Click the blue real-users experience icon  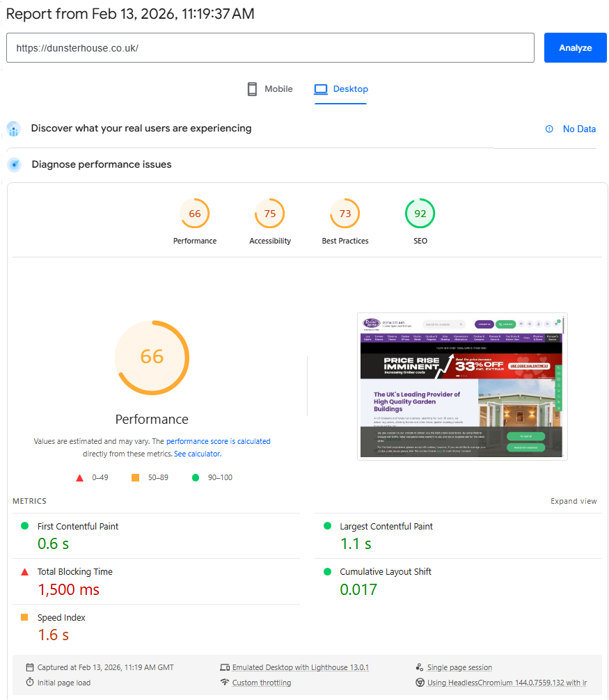(14, 129)
